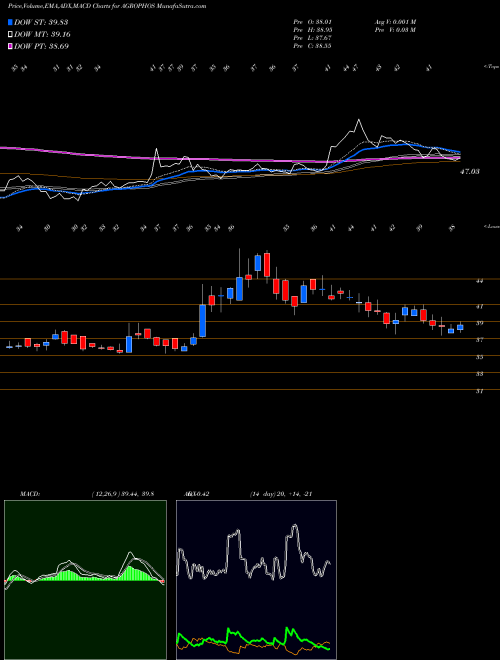Click the Pre O opening price text

[x=313, y=21]
